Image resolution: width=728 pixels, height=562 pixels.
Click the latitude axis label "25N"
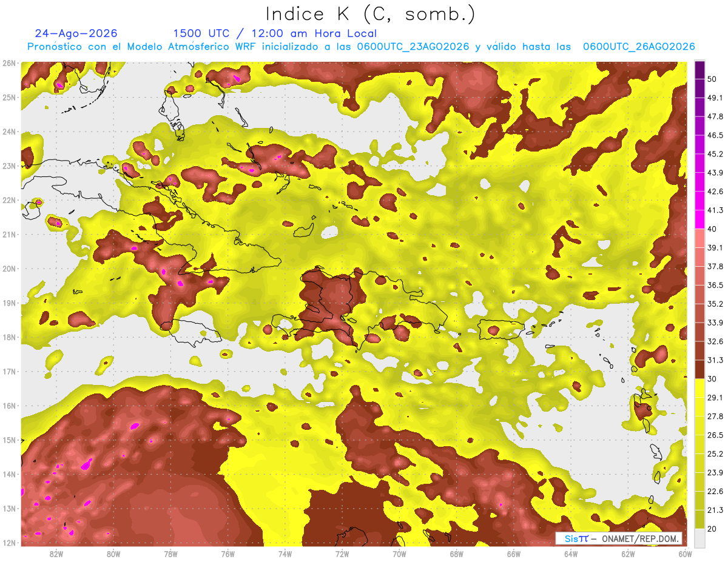click(x=9, y=98)
